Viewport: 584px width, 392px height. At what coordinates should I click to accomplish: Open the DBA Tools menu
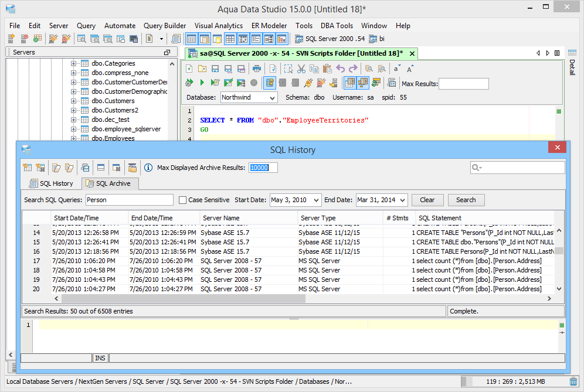[337, 26]
